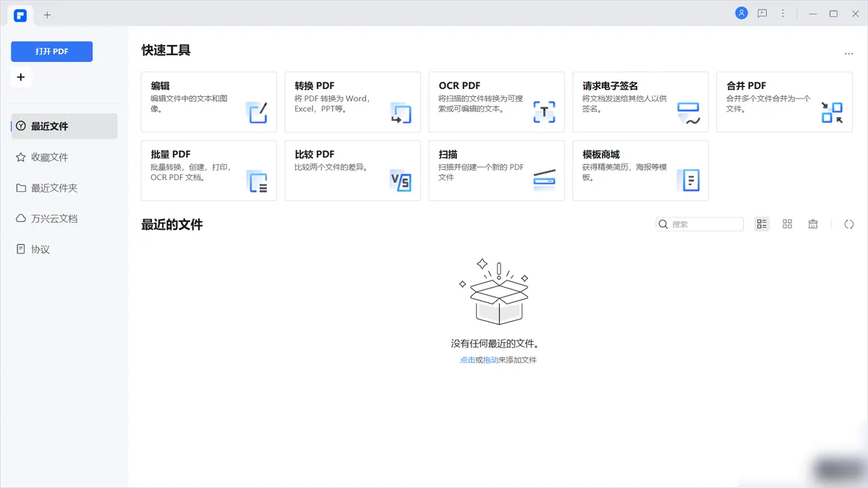Click the 搜索 recent files search field
The height and width of the screenshot is (488, 868).
(699, 224)
